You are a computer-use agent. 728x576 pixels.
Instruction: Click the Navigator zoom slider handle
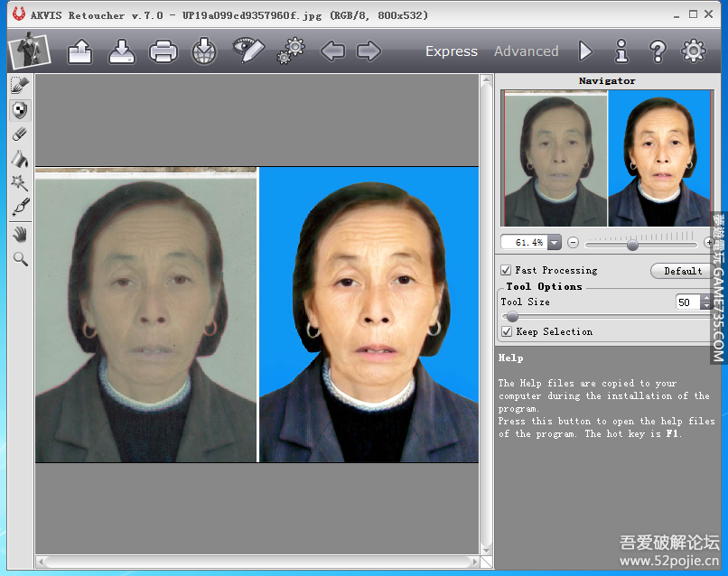(x=632, y=244)
